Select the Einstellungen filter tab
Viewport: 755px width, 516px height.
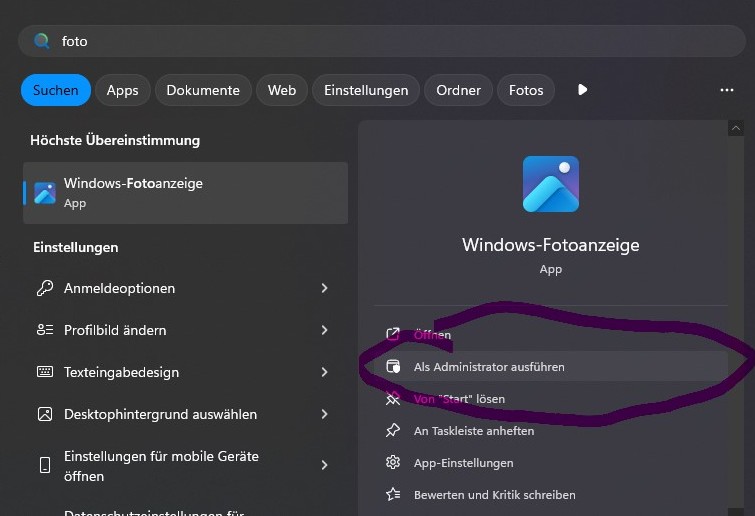click(x=366, y=90)
